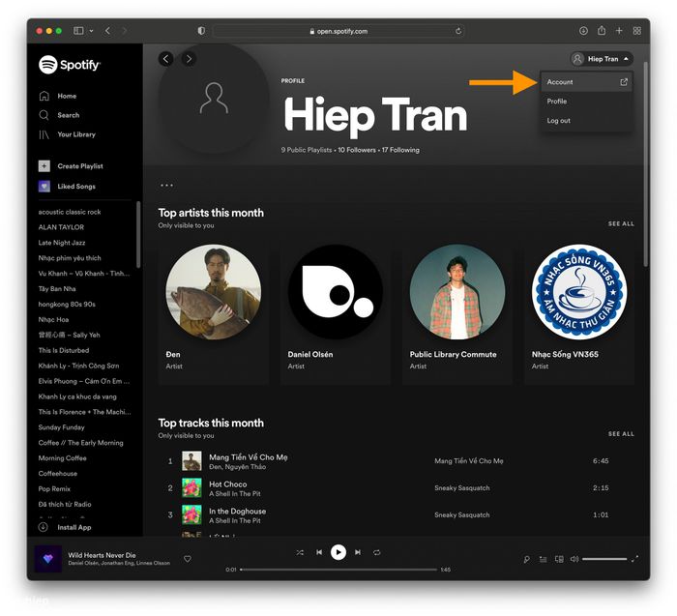Open Search from the sidebar
677x616 pixels.
click(x=44, y=115)
